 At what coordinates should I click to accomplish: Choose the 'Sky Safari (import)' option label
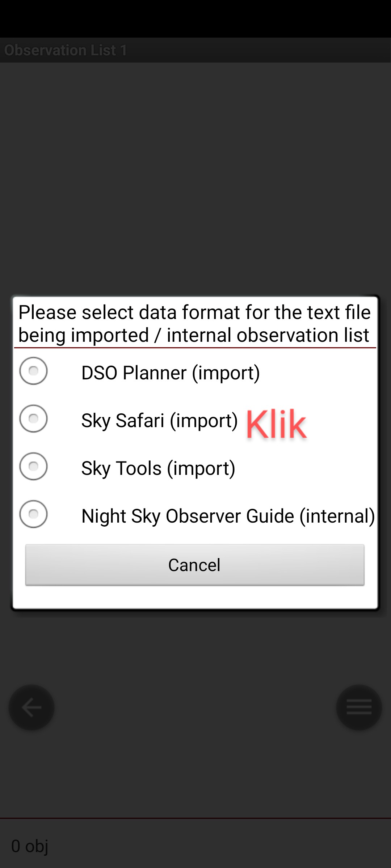pyautogui.click(x=160, y=421)
